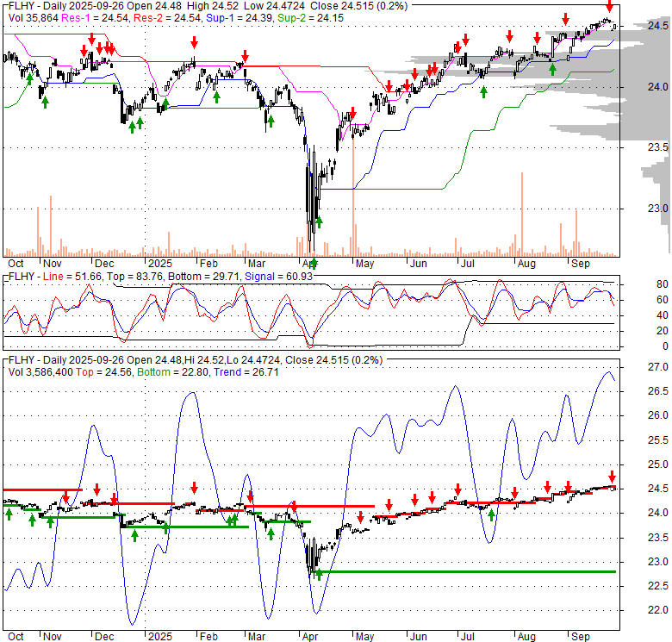The image size is (672, 642).
Task: Click the Trend = 26.71 label
Action: coord(246,372)
